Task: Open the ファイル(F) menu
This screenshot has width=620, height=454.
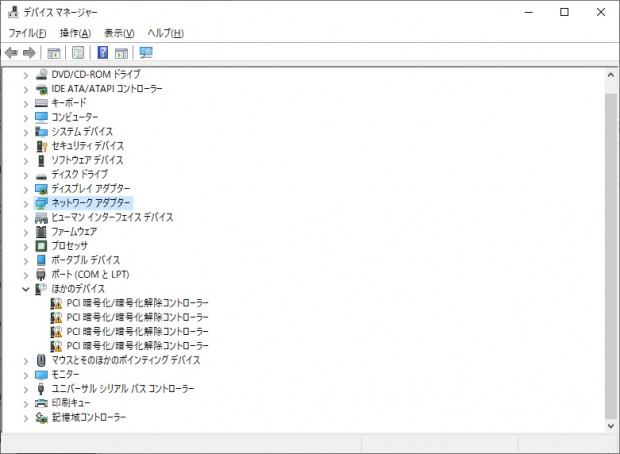Action: [x=27, y=33]
